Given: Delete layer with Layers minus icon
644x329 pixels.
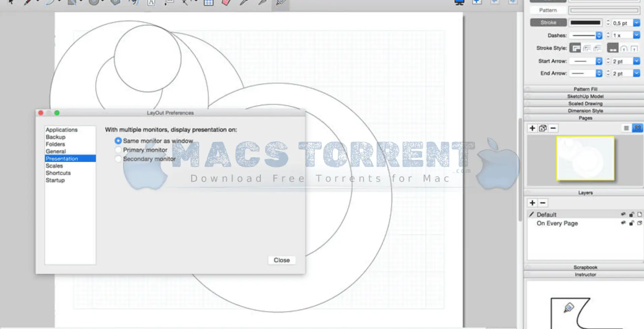Looking at the screenshot, I should click(x=543, y=203).
